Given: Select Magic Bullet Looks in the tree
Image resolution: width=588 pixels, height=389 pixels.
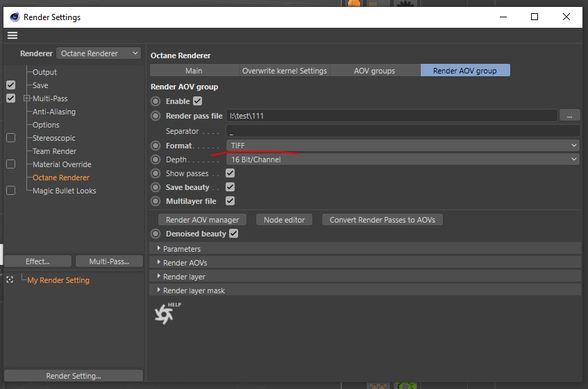Looking at the screenshot, I should click(x=64, y=191).
